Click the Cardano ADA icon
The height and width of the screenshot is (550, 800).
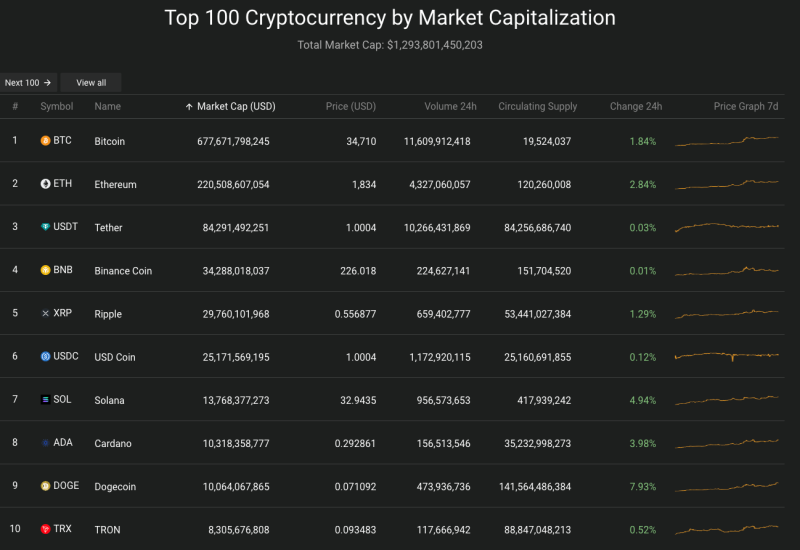pyautogui.click(x=45, y=443)
